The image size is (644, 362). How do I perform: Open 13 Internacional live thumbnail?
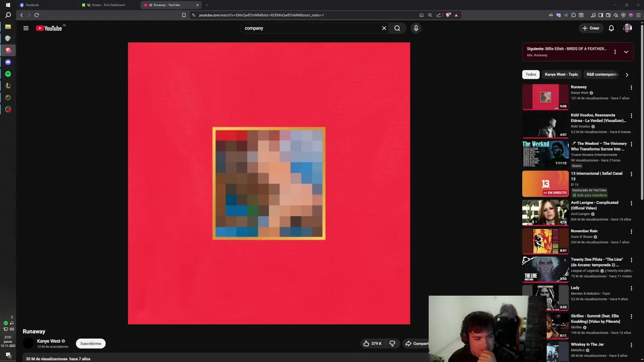(545, 184)
